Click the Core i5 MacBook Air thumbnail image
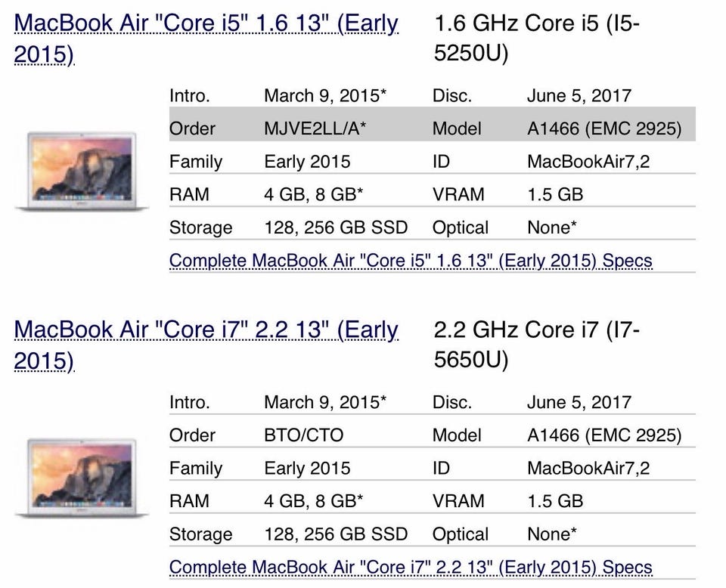726x588 pixels. click(82, 171)
